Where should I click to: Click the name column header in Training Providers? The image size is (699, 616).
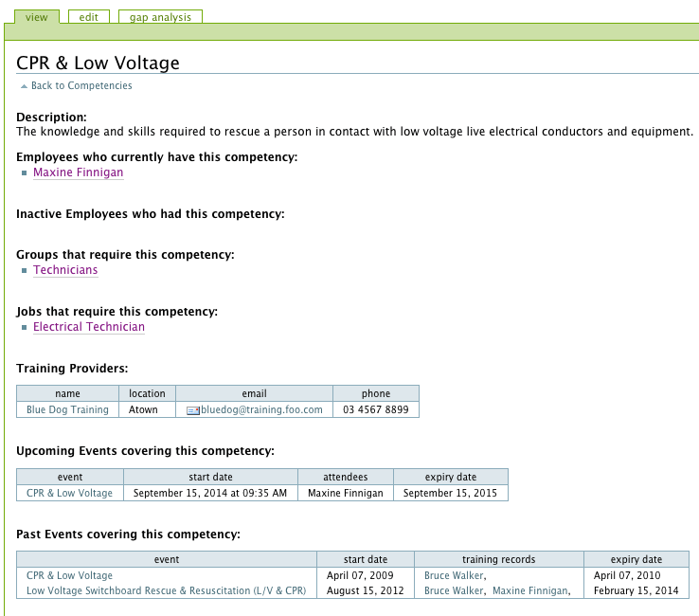click(x=68, y=393)
